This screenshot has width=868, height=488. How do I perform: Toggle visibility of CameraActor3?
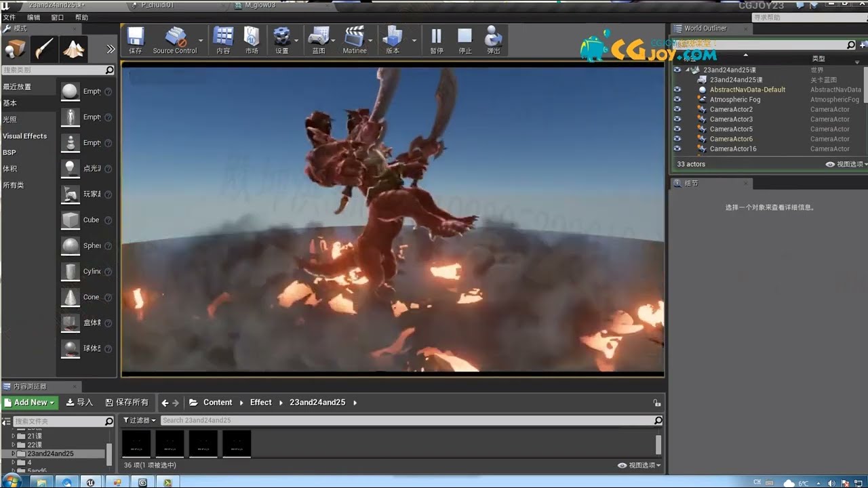[677, 119]
